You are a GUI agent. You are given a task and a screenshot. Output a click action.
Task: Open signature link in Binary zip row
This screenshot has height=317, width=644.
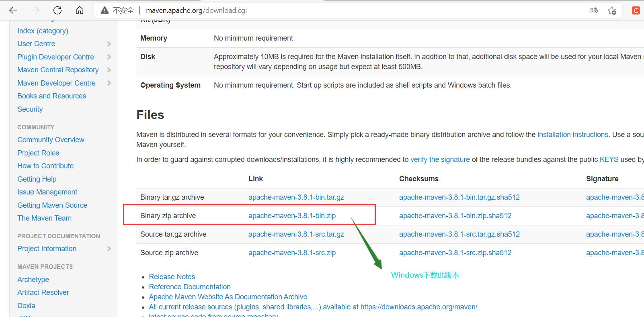click(615, 216)
